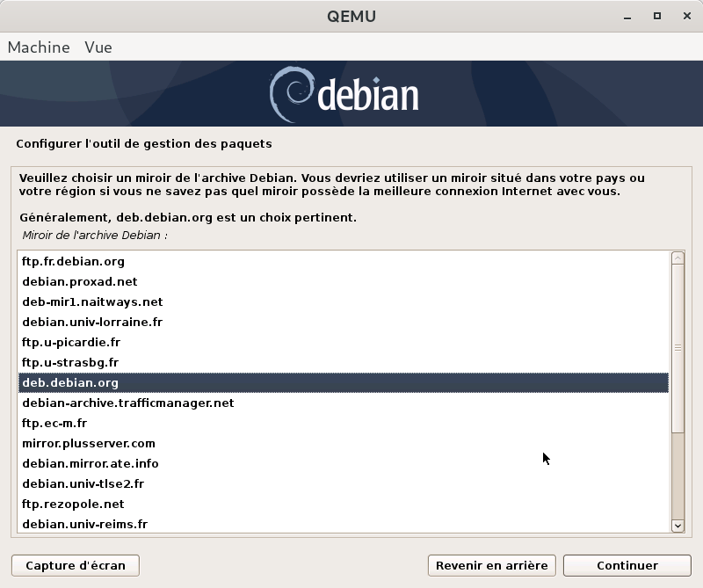Choose deb-mir1.naitways.net from the list
This screenshot has height=588, width=703.
[92, 301]
